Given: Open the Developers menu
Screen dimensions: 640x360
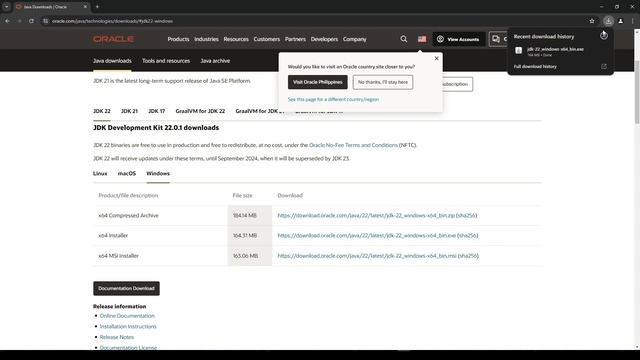Looking at the screenshot, I should point(324,39).
